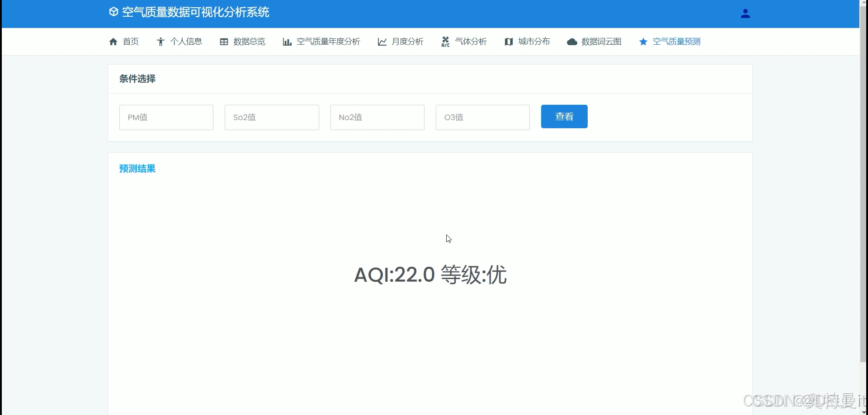Click the bar chart icon for 空气质量年度分析
The width and height of the screenshot is (868, 415).
[287, 42]
